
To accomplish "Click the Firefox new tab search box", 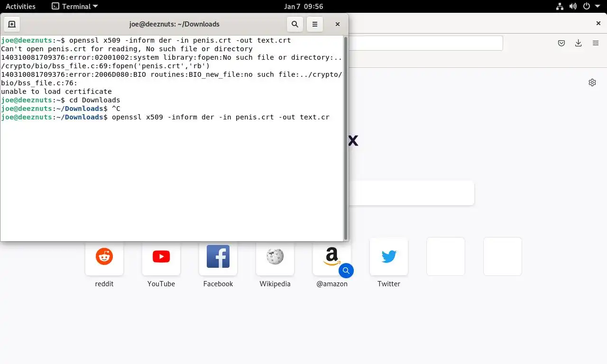I will [x=411, y=193].
